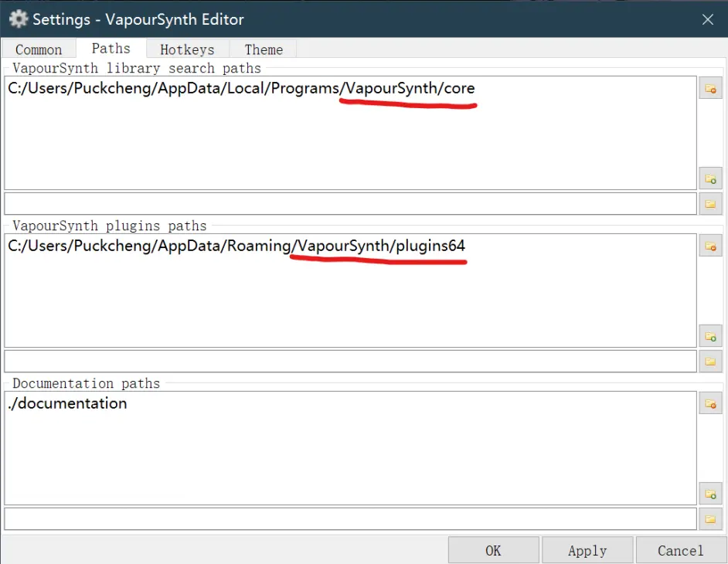Viewport: 728px width, 564px height.
Task: Remove selected library search path folder icon
Action: [710, 88]
